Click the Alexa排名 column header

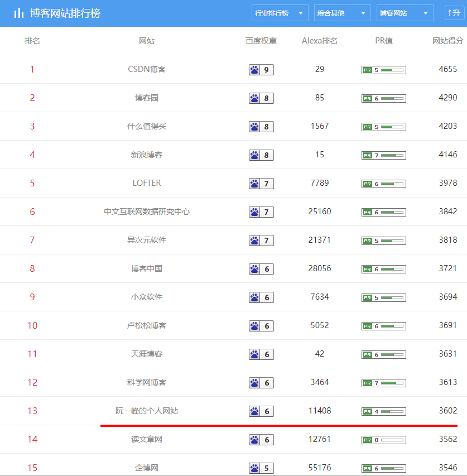[x=320, y=41]
